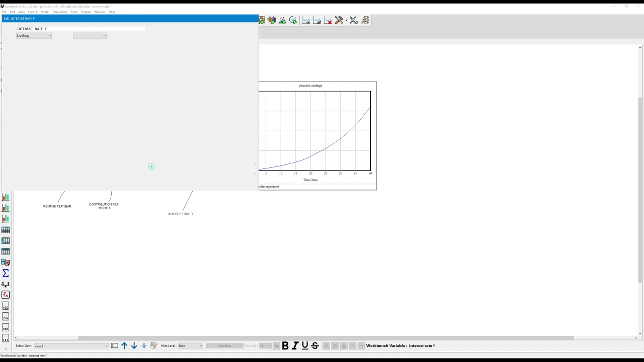Screen dimensions: 644x362
Task: Click the runs compare icon in left toolbar
Action: [x=6, y=262]
